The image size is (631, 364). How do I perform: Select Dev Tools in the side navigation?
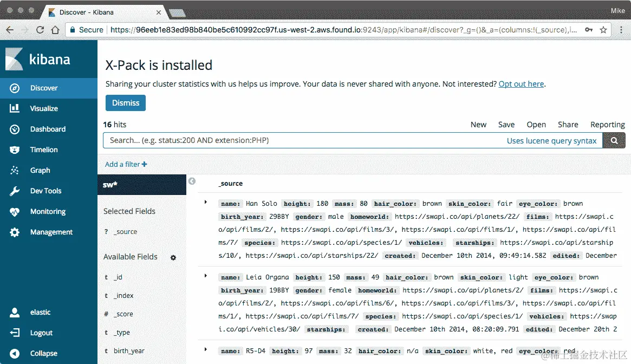pyautogui.click(x=49, y=191)
